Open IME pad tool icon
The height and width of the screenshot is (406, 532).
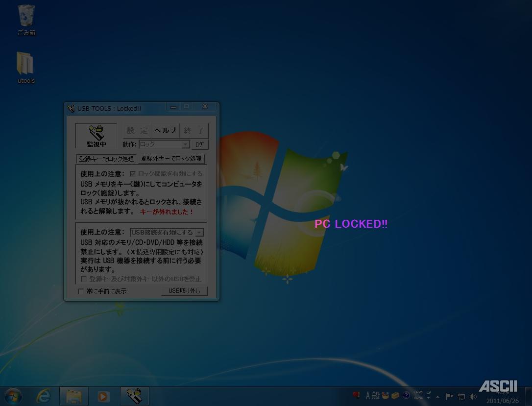click(x=385, y=396)
